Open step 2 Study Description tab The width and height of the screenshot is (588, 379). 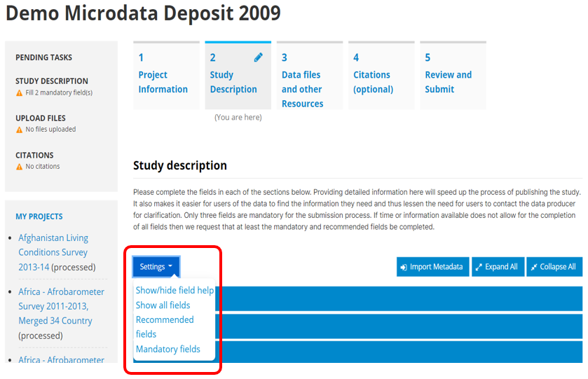(x=238, y=76)
